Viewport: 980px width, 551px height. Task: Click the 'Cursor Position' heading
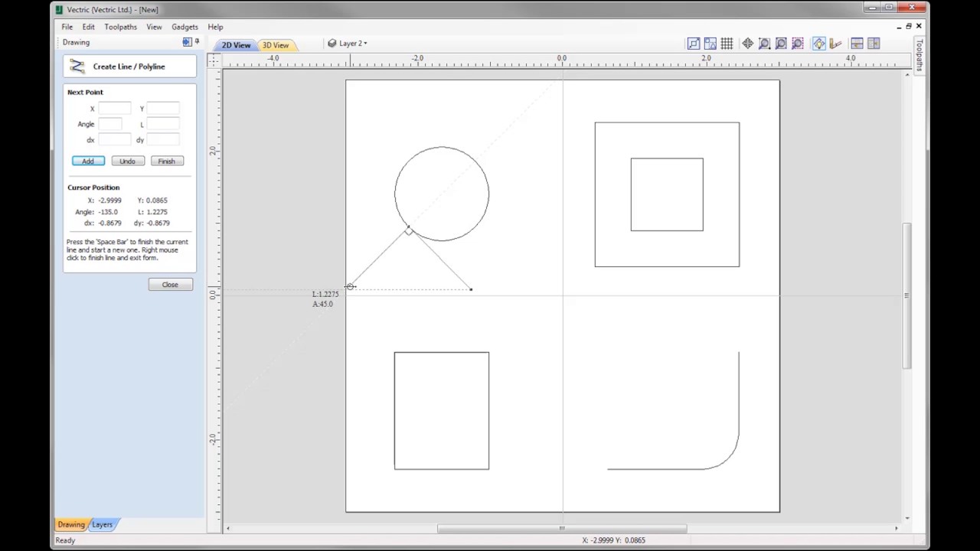pos(93,187)
